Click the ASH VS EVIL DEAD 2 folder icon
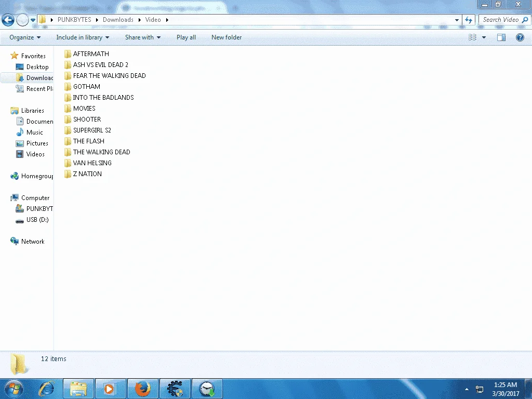The height and width of the screenshot is (399, 532). [68, 65]
